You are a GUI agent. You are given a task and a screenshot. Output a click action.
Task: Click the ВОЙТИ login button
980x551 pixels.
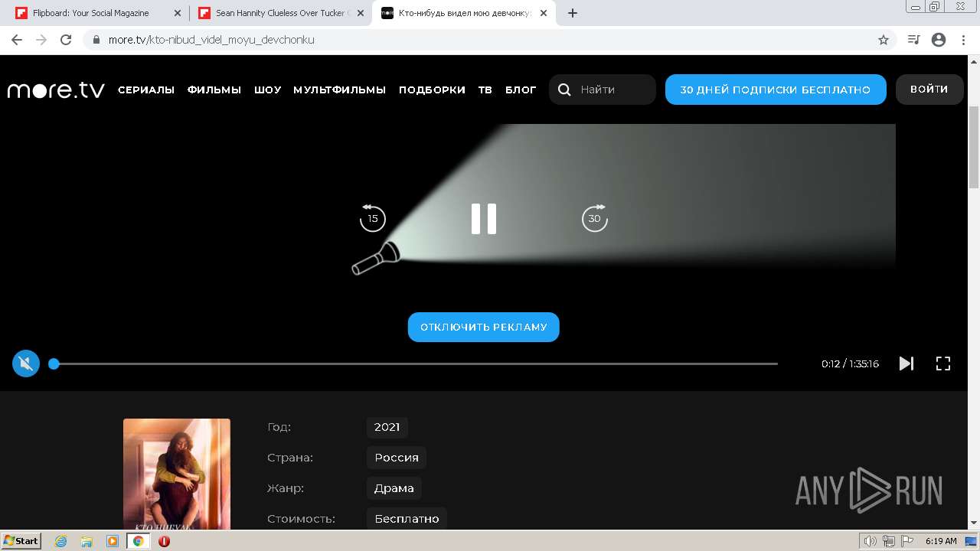point(929,90)
